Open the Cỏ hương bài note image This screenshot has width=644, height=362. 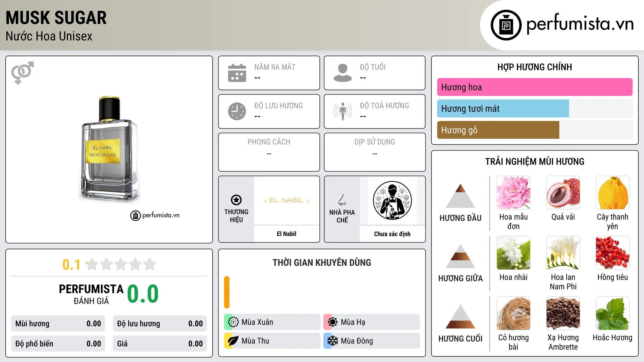514,313
